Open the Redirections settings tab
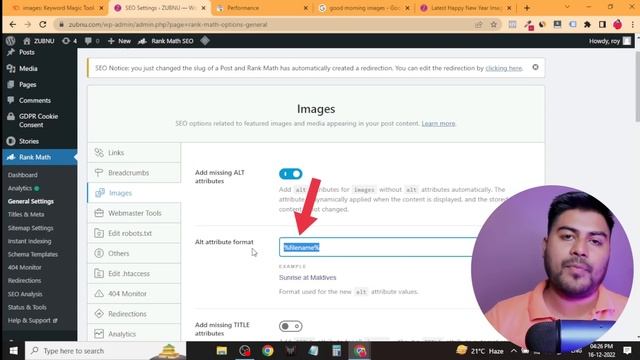 134,313
